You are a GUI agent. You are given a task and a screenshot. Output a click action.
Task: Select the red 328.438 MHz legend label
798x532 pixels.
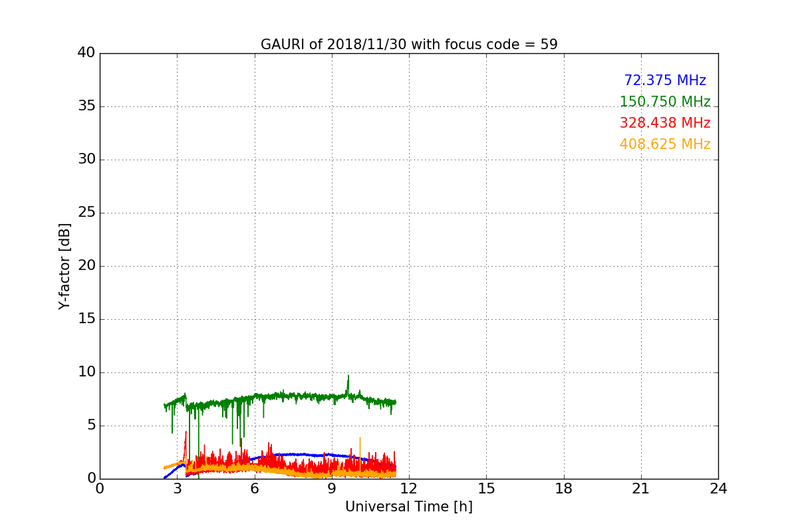(x=665, y=123)
